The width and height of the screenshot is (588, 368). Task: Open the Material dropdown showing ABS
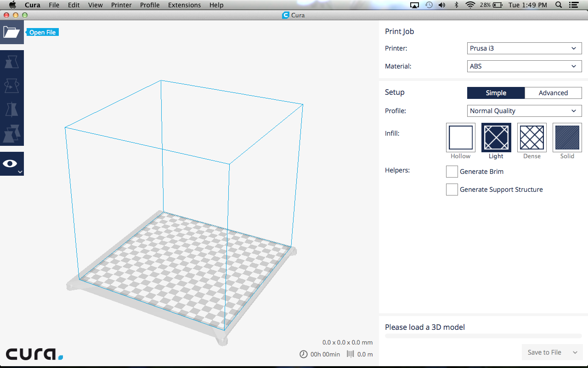(524, 66)
